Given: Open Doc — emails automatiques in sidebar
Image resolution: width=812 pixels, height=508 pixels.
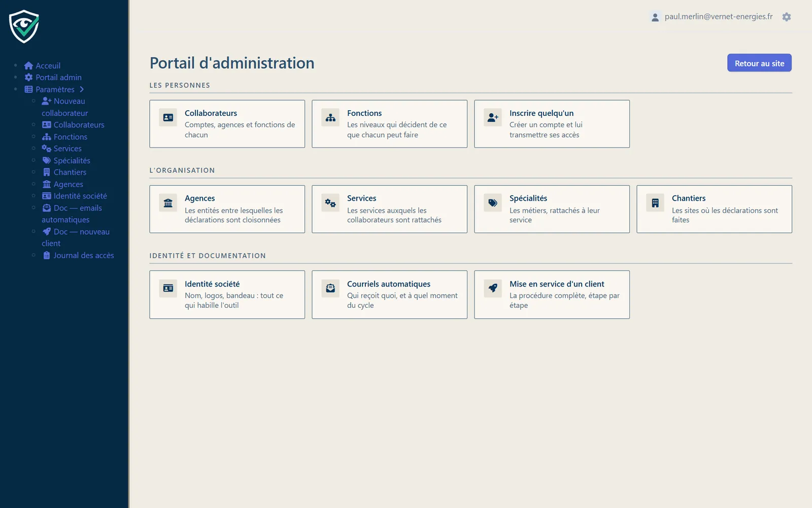Looking at the screenshot, I should pyautogui.click(x=72, y=214).
